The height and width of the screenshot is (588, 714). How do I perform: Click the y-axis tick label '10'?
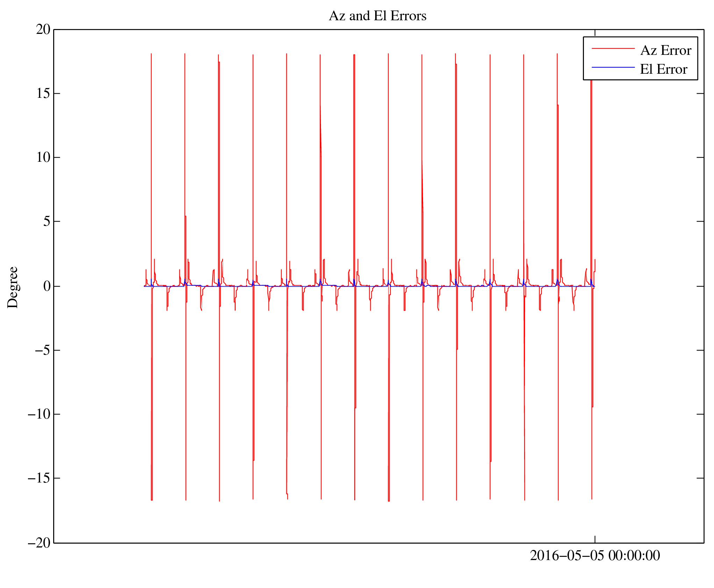coord(43,157)
